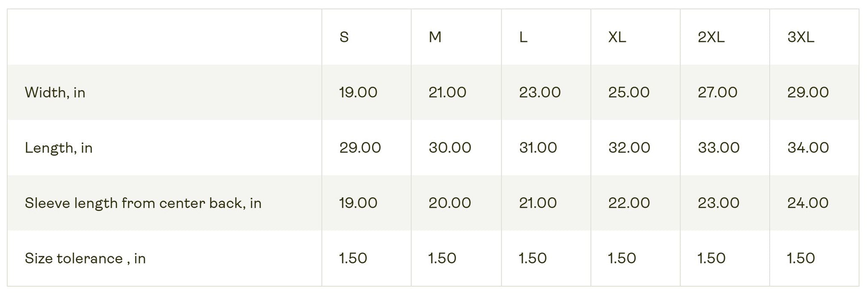The width and height of the screenshot is (868, 296).
Task: Click the M size column header
Action: coord(435,37)
